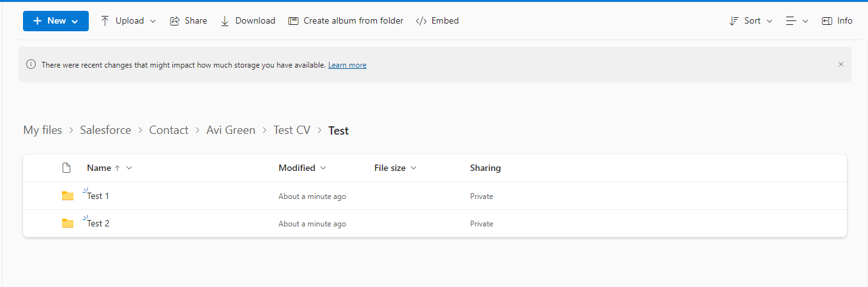Navigate to Contact breadcrumb folder
Viewport: 868px width, 287px height.
pyautogui.click(x=169, y=130)
